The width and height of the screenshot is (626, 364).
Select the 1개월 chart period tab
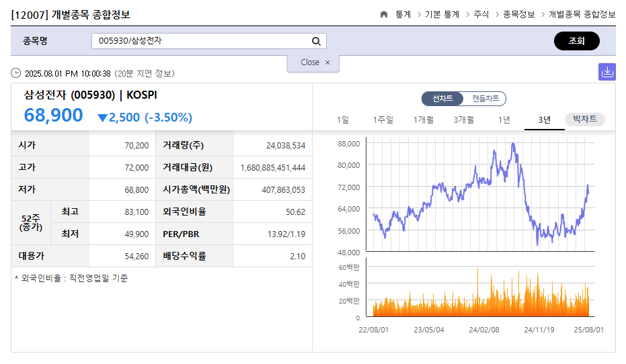[424, 120]
